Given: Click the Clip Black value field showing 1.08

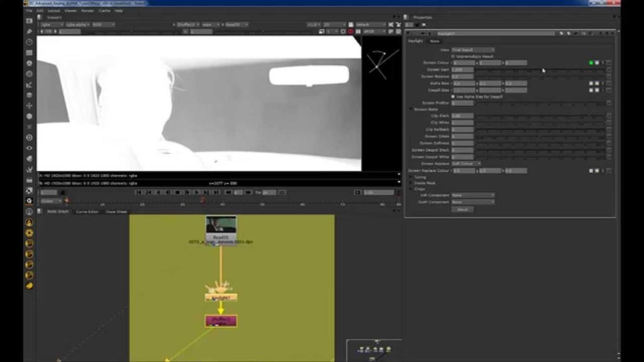Looking at the screenshot, I should 462,116.
